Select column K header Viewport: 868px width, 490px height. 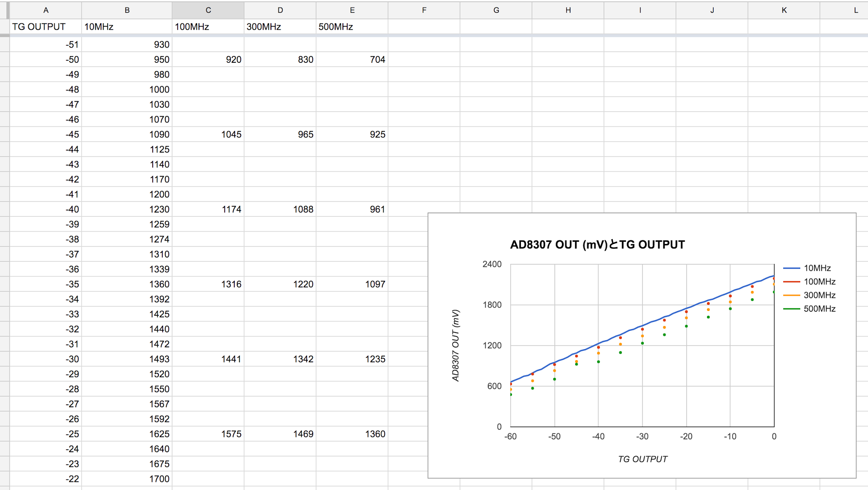click(784, 10)
